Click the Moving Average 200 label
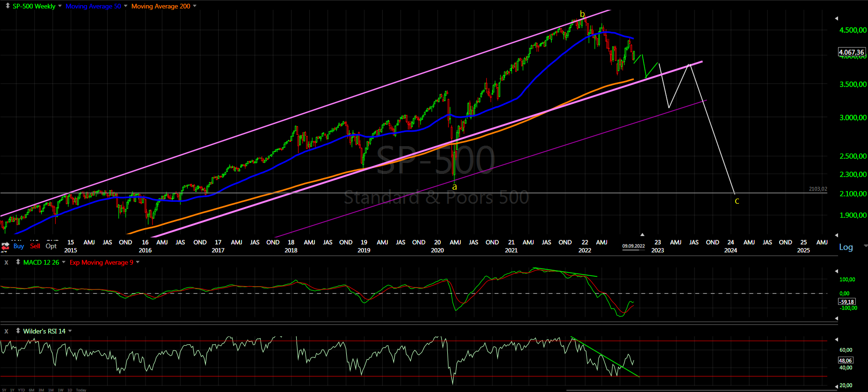This screenshot has height=392, width=868. tap(160, 6)
